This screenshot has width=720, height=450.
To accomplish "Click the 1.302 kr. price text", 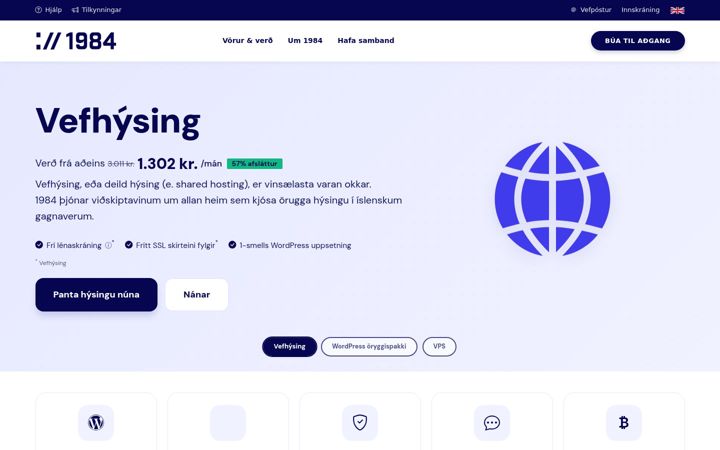I will coord(167,163).
